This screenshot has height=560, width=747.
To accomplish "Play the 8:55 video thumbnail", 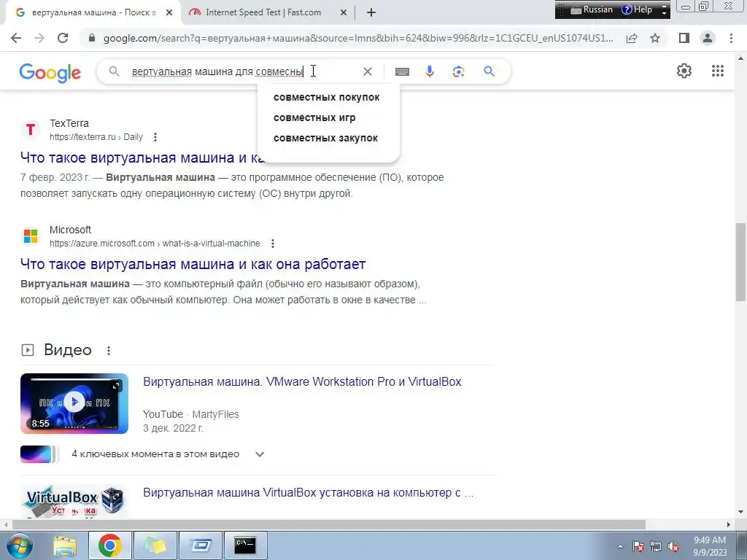I will pyautogui.click(x=74, y=403).
